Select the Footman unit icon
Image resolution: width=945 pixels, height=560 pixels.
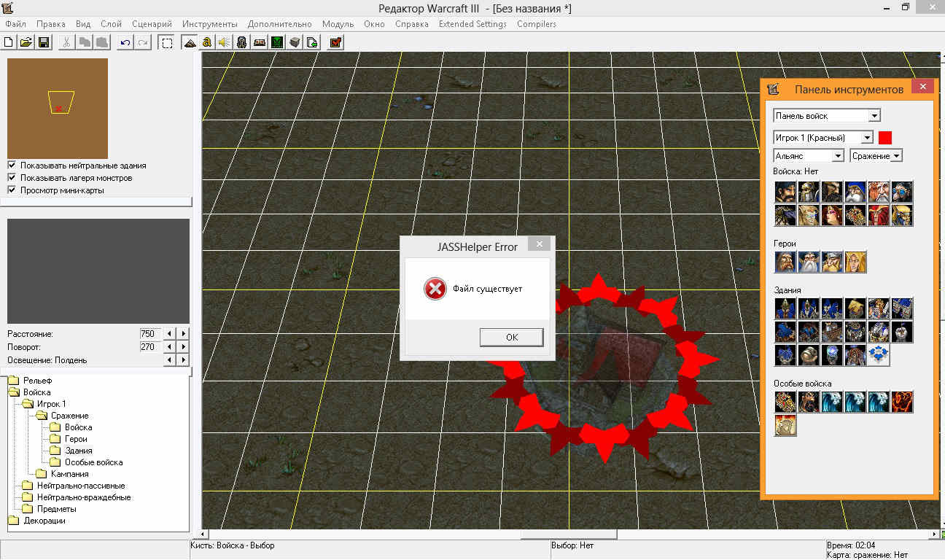(809, 192)
